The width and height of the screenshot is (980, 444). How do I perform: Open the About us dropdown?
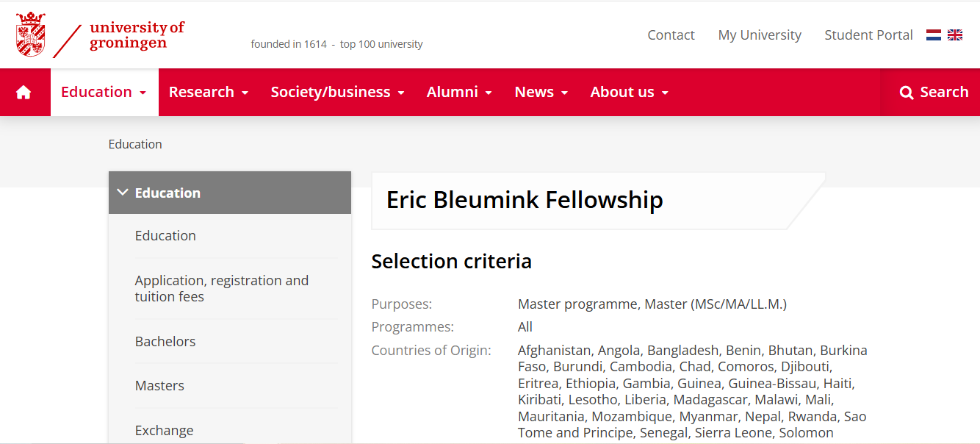pyautogui.click(x=630, y=92)
